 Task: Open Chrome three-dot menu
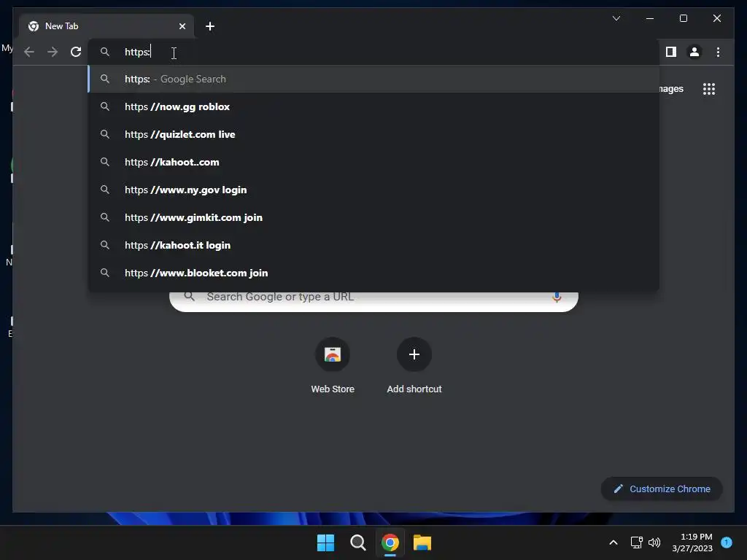point(718,52)
